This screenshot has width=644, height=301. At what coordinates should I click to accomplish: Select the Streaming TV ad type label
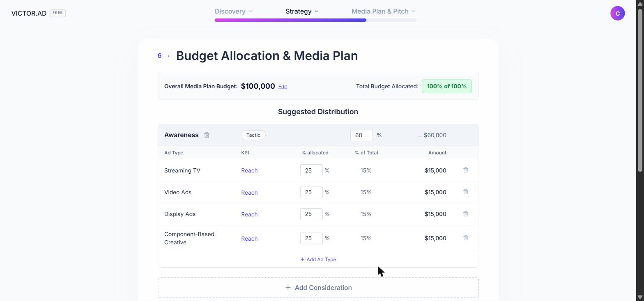tap(182, 170)
